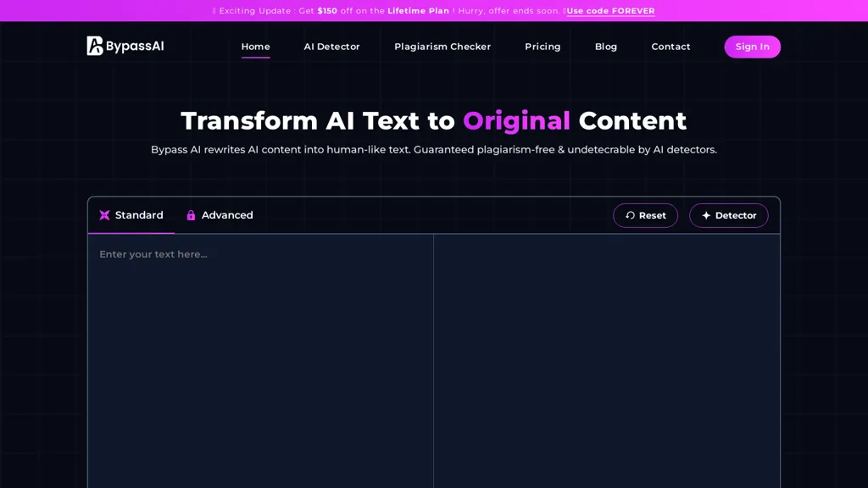The width and height of the screenshot is (868, 488).
Task: Follow the 'Use code FOREVER' promo link
Action: click(x=610, y=11)
